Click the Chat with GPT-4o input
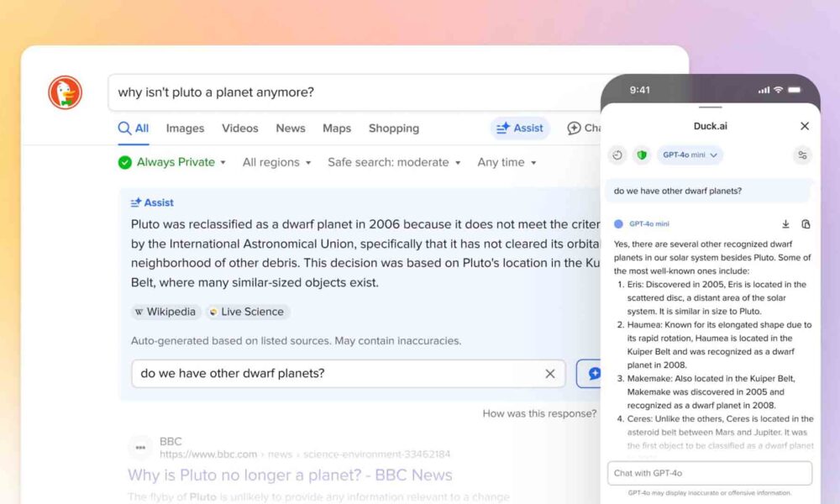 click(x=710, y=473)
